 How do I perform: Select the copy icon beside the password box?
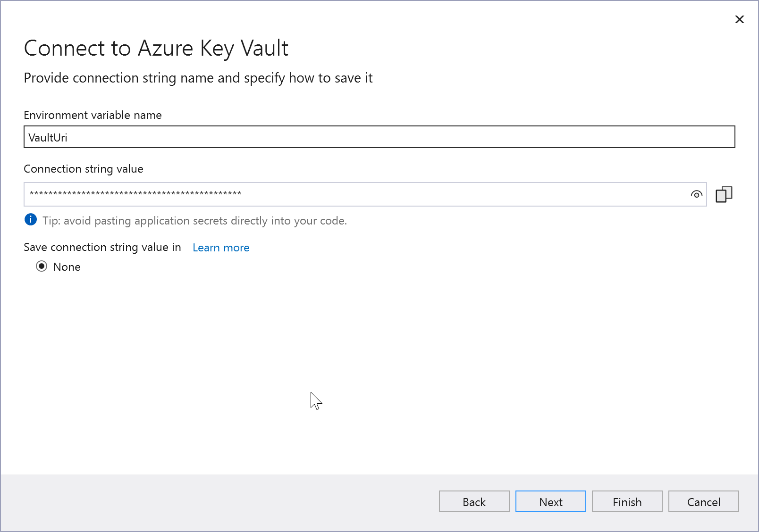point(724,194)
